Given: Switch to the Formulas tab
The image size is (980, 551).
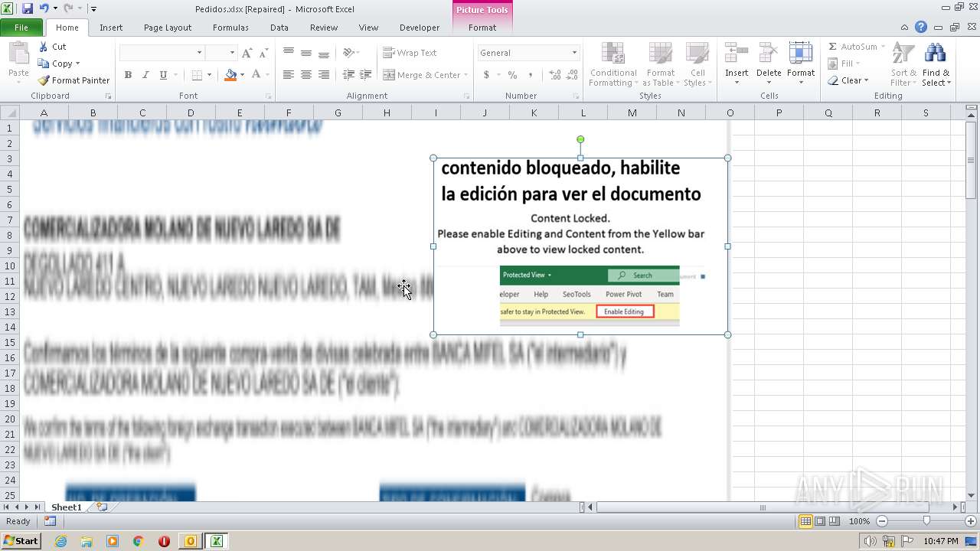Looking at the screenshot, I should (x=230, y=28).
